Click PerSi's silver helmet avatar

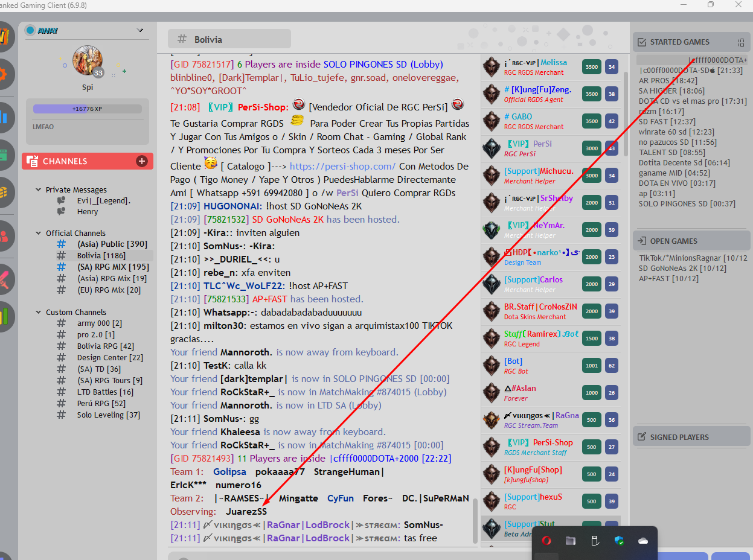coord(492,148)
